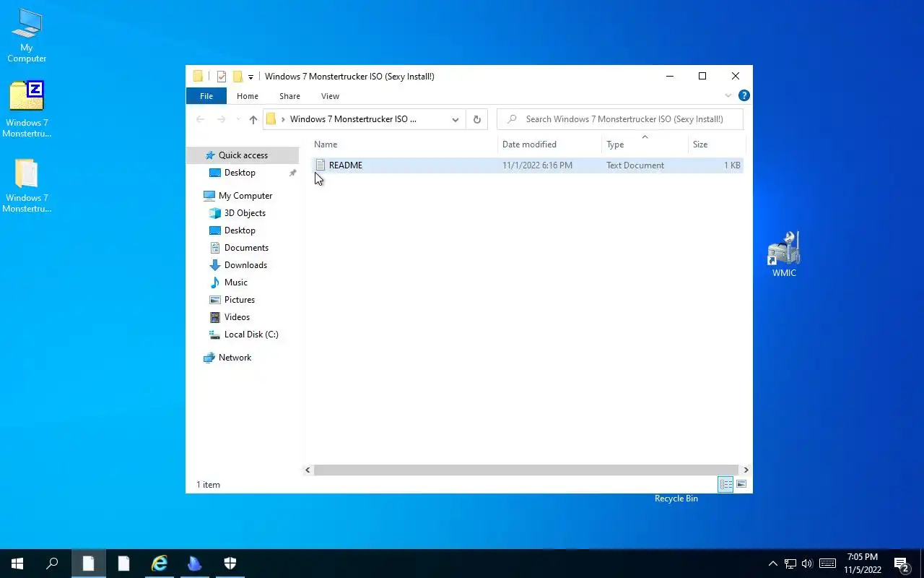Click the active File Explorer taskbar button
Screen dimensions: 924x578
88,564
